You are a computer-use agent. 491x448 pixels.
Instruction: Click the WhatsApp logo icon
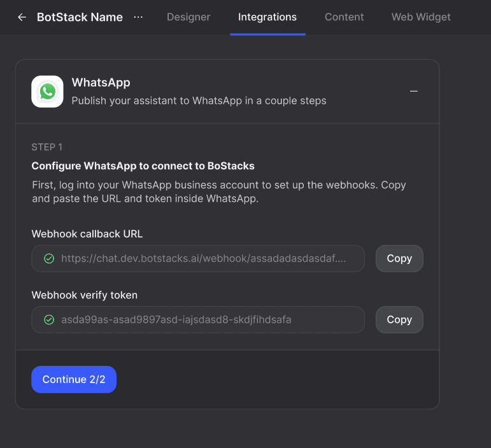[x=47, y=92]
